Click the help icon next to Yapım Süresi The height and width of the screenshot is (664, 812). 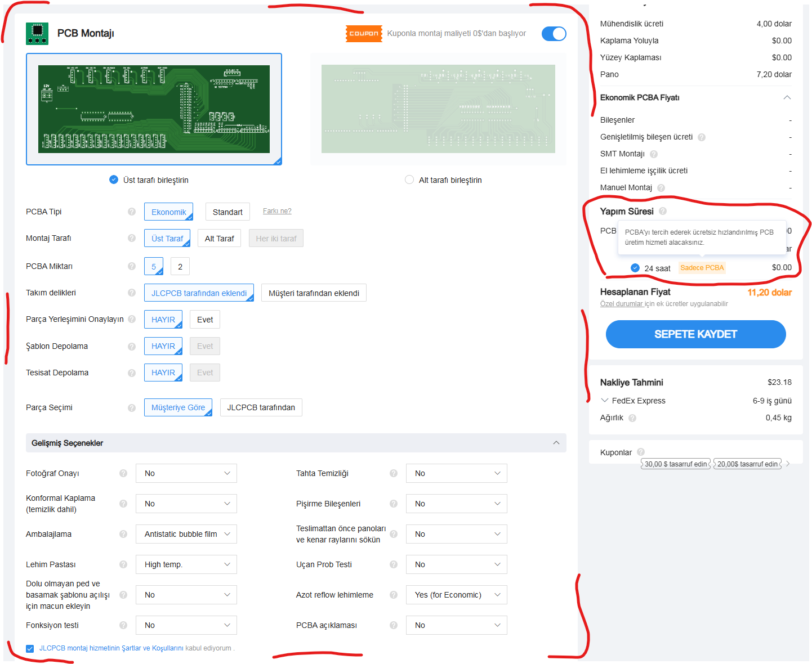[663, 211]
